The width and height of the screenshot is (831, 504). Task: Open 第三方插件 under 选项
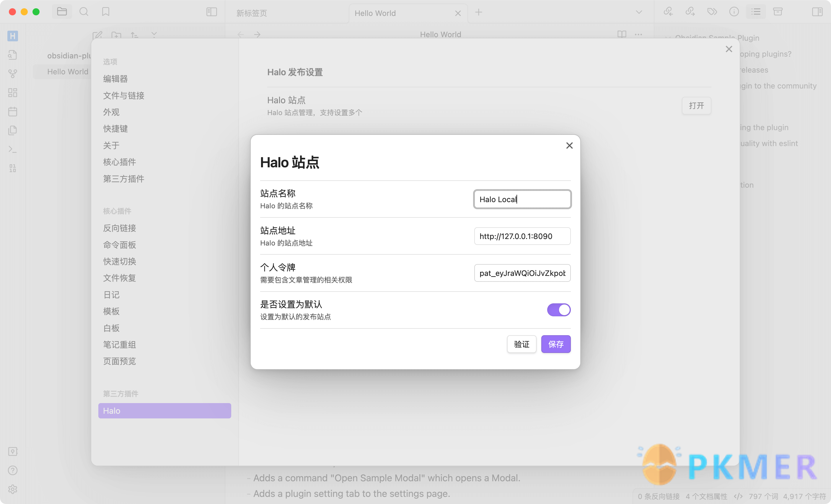(123, 179)
